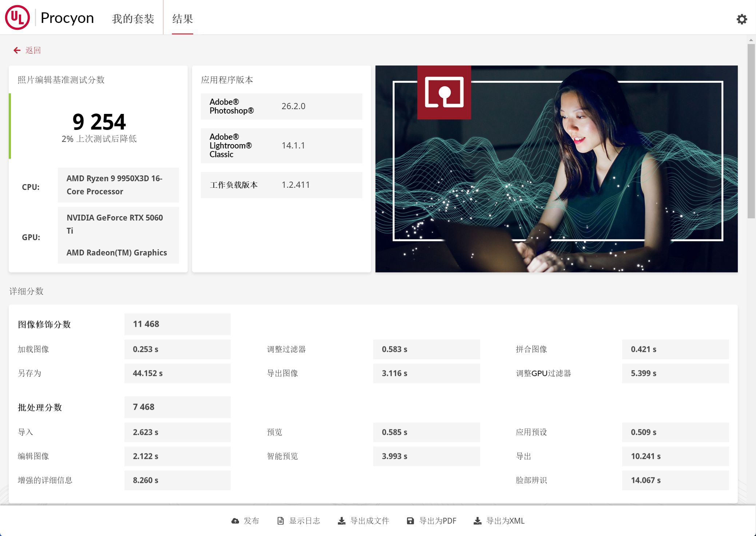Click the 导出成文件 button
This screenshot has height=536, width=756.
[x=370, y=521]
